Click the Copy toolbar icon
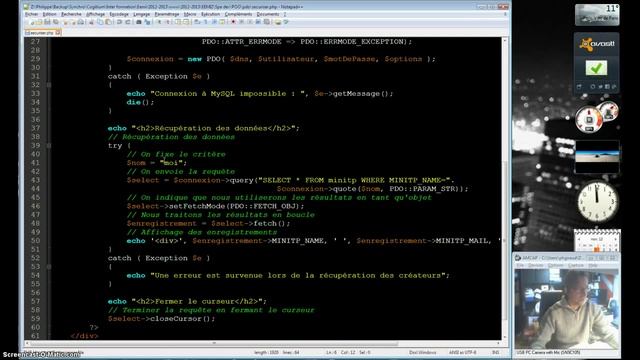Image resolution: width=640 pixels, height=360 pixels. (100, 22)
